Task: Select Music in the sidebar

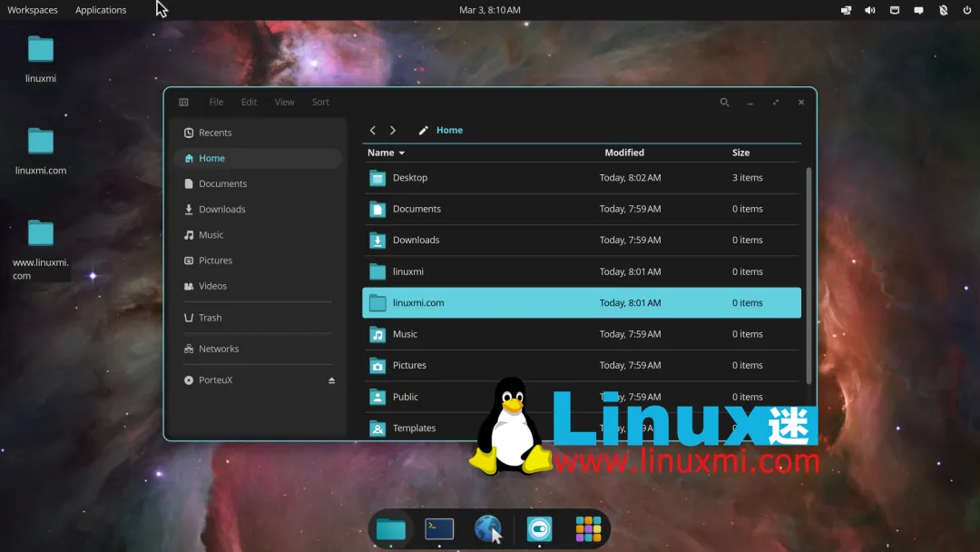Action: (x=258, y=235)
